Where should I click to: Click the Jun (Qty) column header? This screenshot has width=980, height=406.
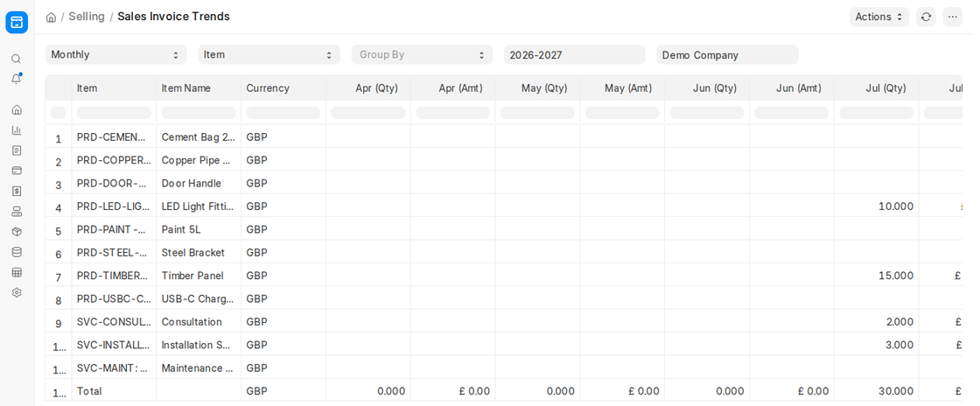click(707, 88)
